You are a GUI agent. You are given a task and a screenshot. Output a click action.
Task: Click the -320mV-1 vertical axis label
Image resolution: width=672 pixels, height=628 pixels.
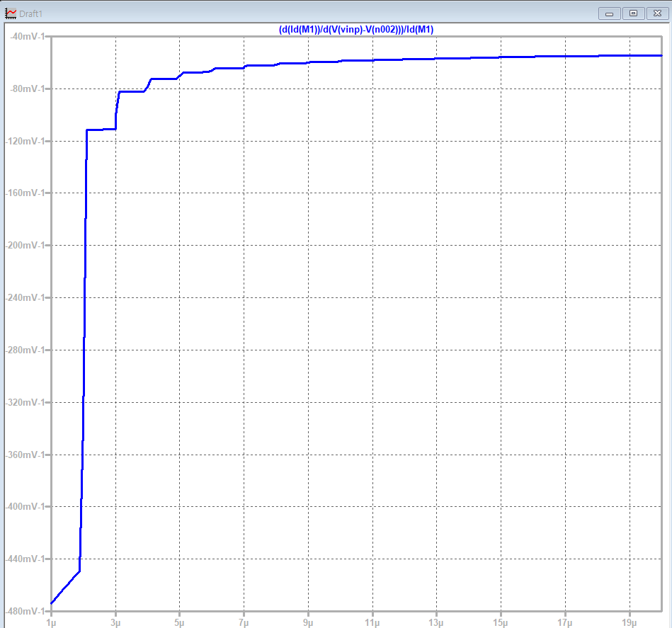pos(25,402)
